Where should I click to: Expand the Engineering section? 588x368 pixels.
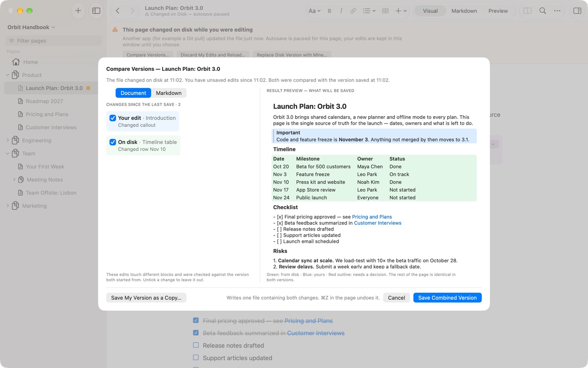pyautogui.click(x=7, y=140)
